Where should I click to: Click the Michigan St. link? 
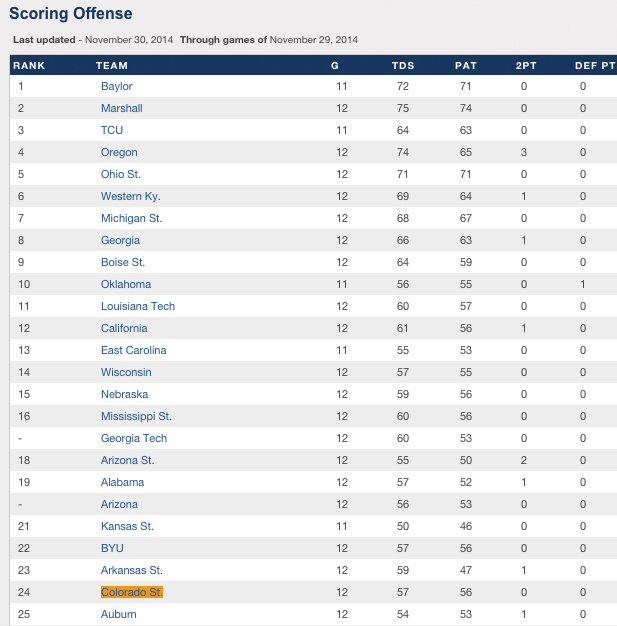pos(131,218)
